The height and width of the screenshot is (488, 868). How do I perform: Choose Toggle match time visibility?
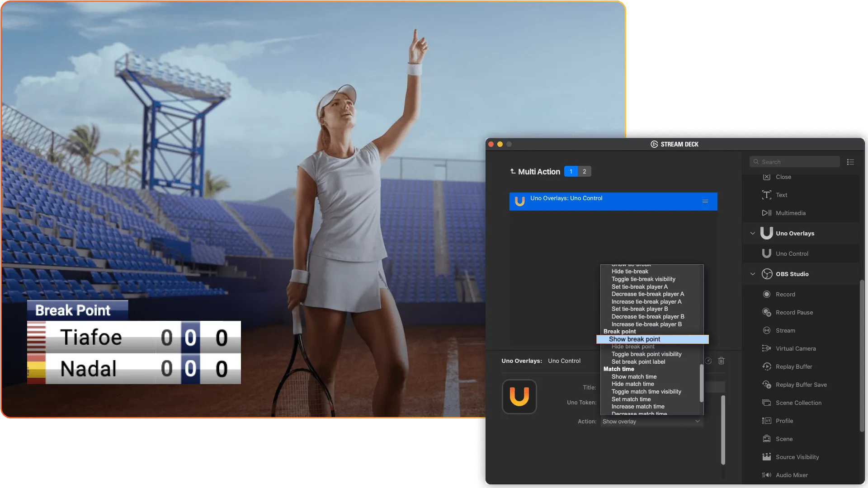click(x=646, y=392)
